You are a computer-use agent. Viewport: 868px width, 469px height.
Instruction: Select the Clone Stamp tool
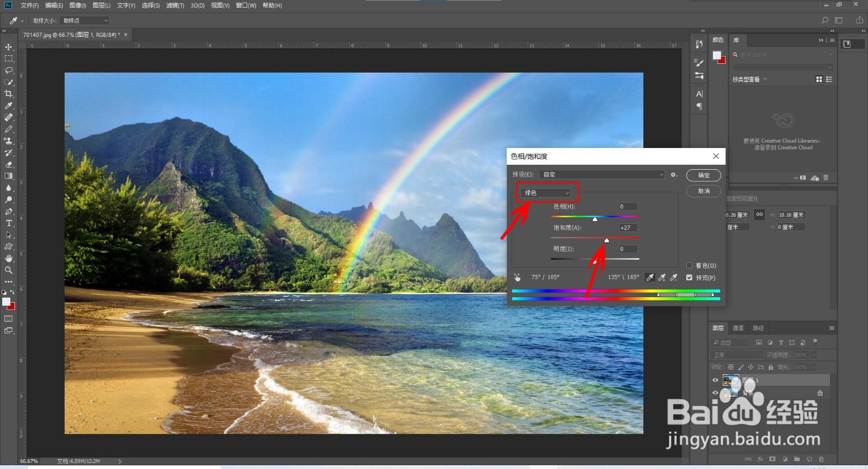[9, 141]
